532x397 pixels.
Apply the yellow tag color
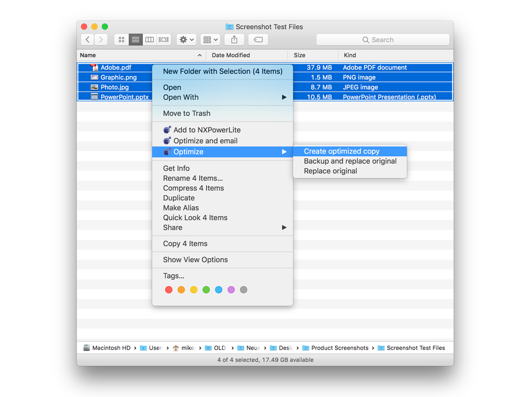(x=194, y=290)
